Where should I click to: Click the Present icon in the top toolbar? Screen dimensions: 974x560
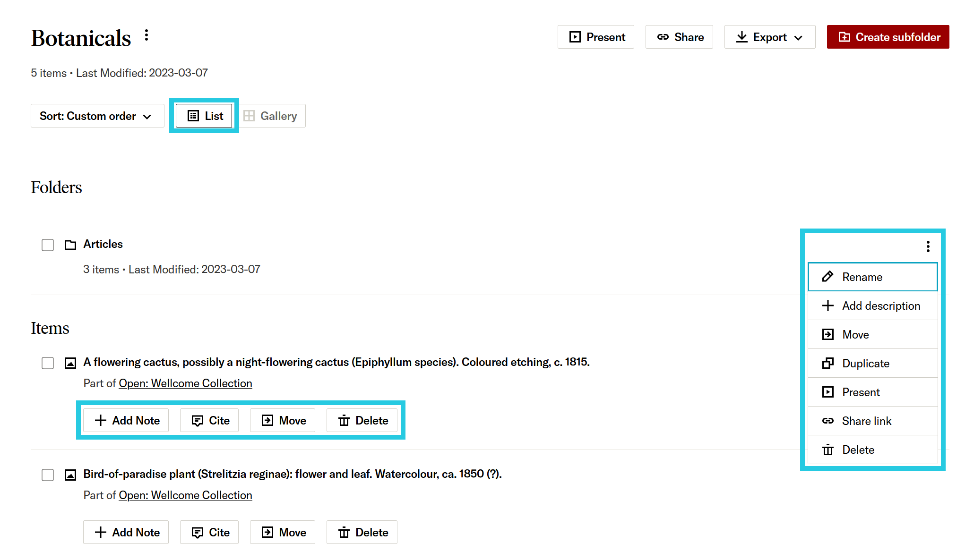point(575,37)
